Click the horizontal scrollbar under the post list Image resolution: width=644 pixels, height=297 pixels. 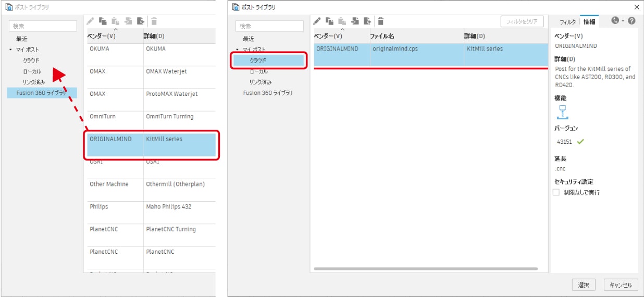click(425, 269)
